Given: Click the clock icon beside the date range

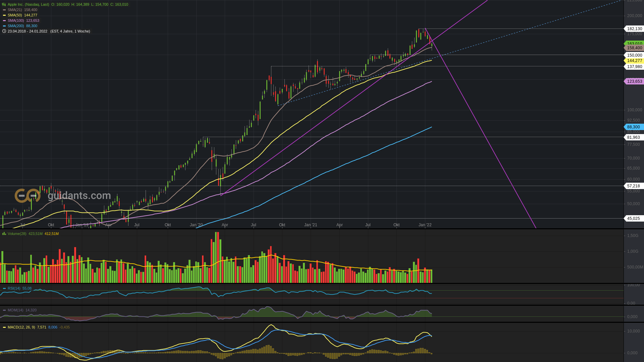Looking at the screenshot, I should point(4,31).
